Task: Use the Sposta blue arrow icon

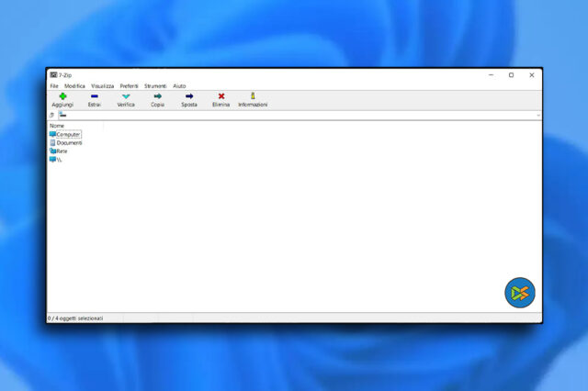Action: click(189, 96)
